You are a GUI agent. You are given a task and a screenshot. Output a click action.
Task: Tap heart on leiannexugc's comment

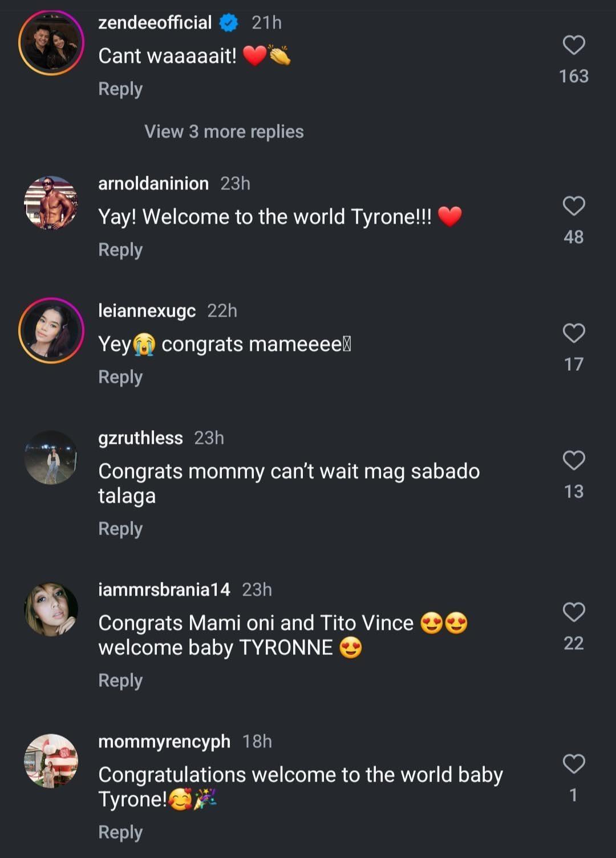click(574, 333)
